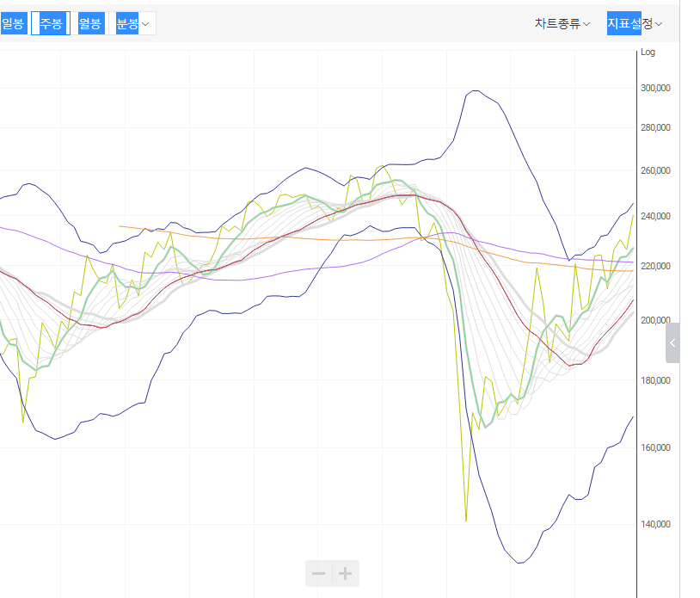This screenshot has height=598, width=700.
Task: Toggle the Log scale label
Action: 648,52
